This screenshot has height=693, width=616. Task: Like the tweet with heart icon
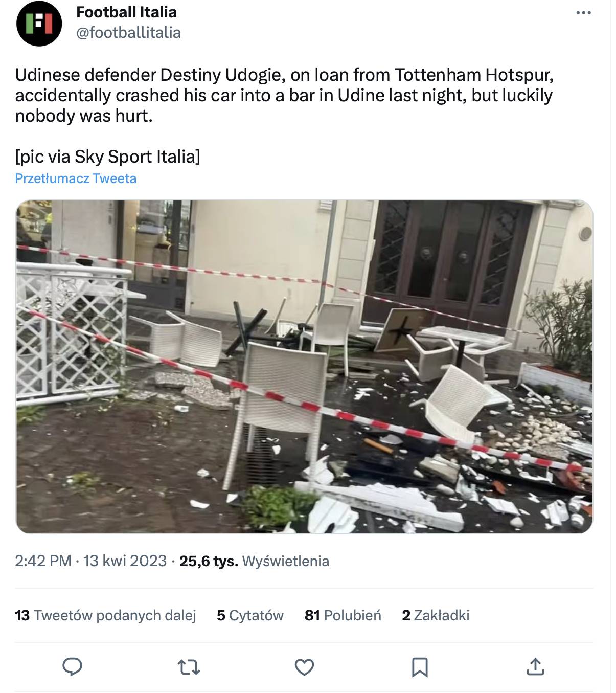tap(304, 667)
